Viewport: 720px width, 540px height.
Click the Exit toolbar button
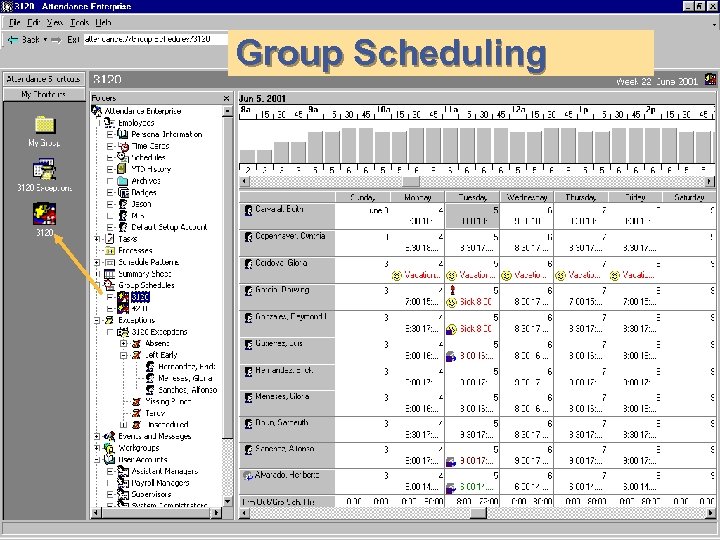(x=73, y=40)
